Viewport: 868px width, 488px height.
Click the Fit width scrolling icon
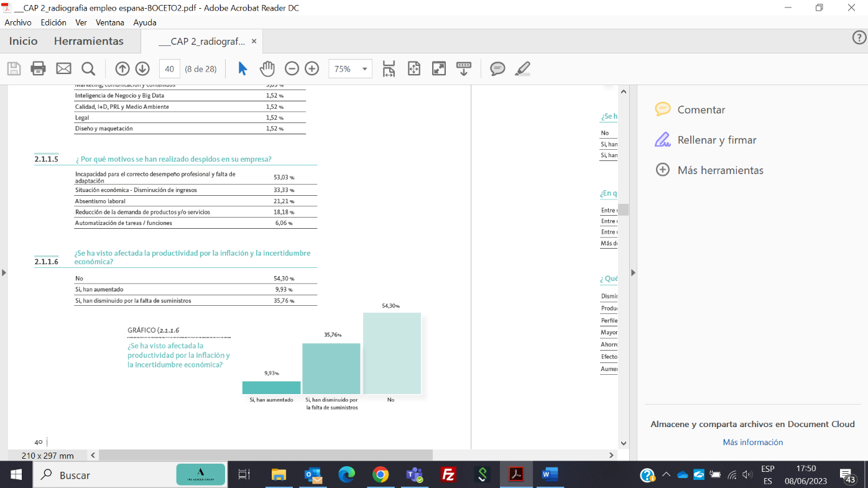(x=389, y=68)
